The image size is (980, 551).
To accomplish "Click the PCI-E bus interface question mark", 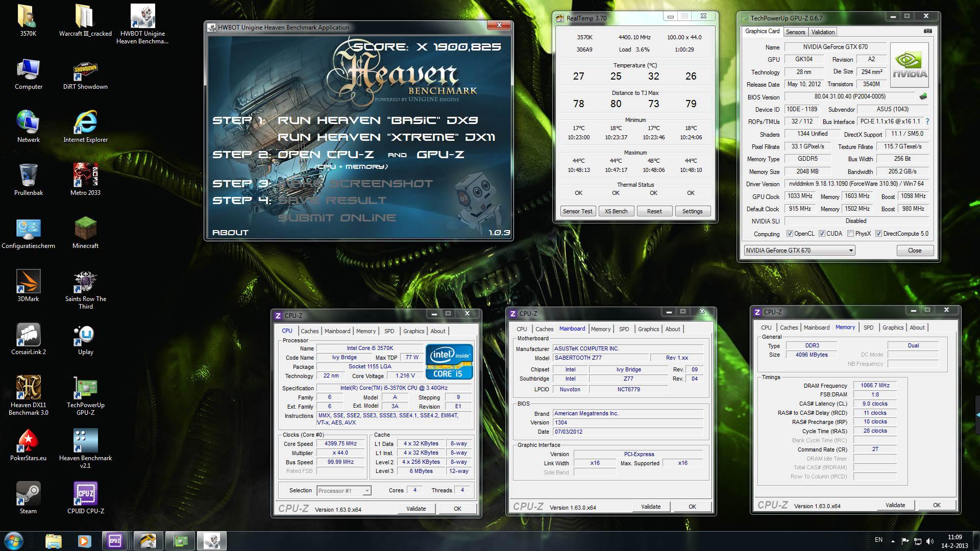I will 927,121.
